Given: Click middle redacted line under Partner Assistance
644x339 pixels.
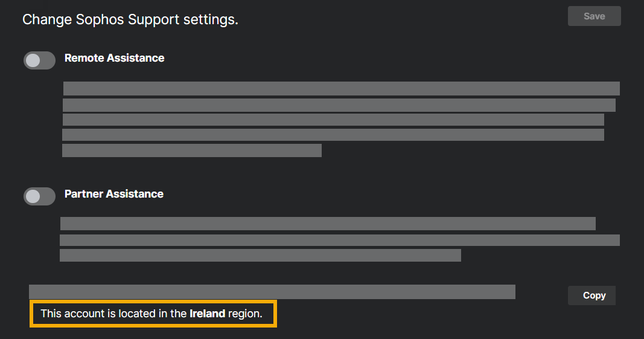Looking at the screenshot, I should 339,240.
